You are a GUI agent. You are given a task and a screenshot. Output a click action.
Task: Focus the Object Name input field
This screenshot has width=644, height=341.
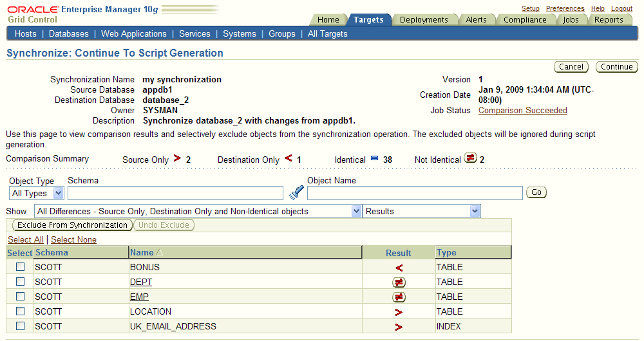click(x=415, y=193)
